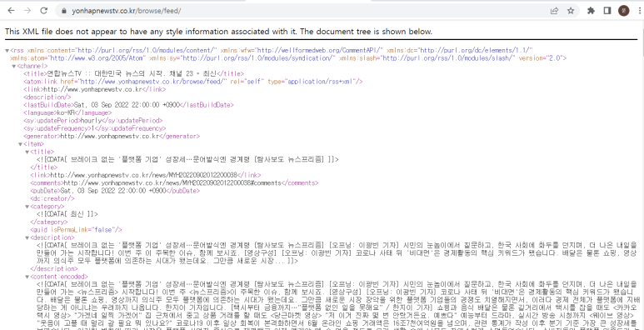
Task: Share this page icon in address bar
Action: pos(555,11)
